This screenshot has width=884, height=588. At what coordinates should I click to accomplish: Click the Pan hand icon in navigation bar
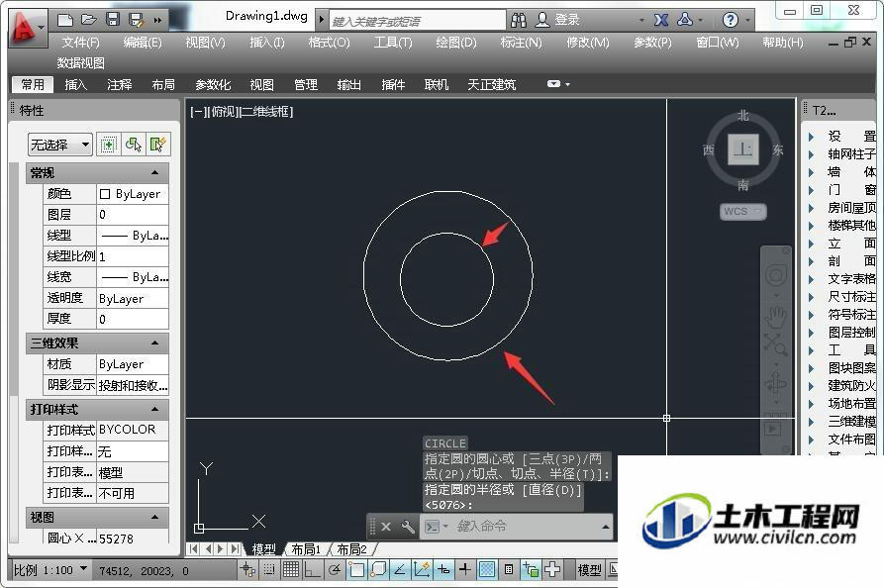(x=776, y=318)
